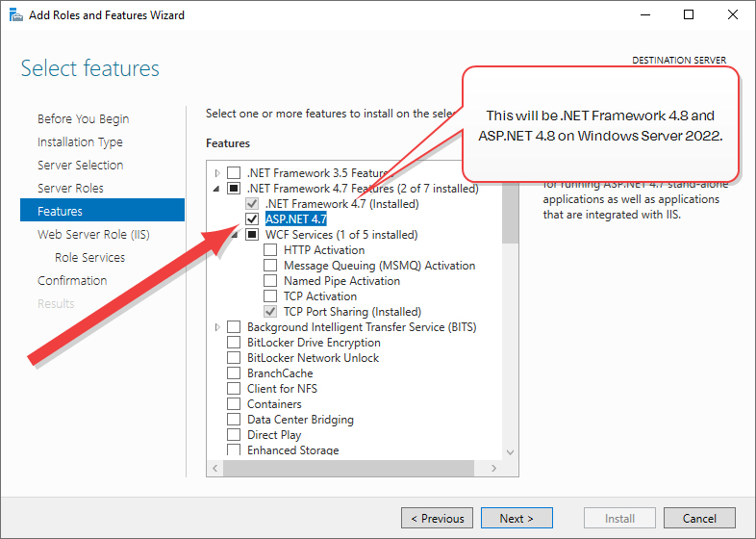Click the horizontal scroll right arrow

click(493, 468)
